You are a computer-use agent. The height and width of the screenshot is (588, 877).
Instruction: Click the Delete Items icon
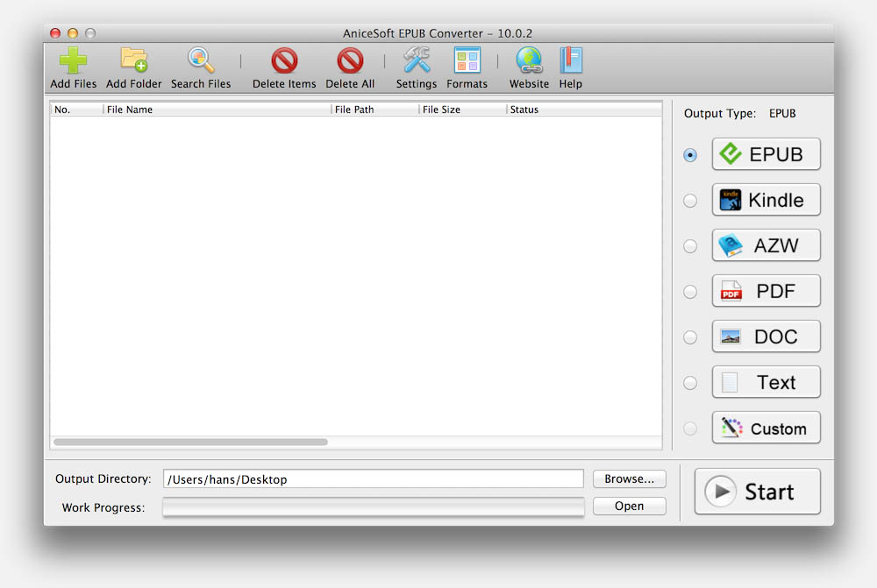coord(284,61)
